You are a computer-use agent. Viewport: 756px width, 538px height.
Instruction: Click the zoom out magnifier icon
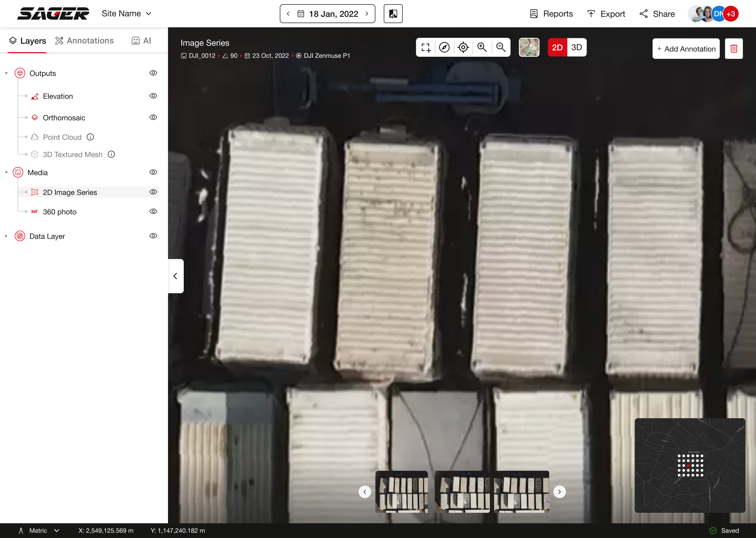coord(501,47)
